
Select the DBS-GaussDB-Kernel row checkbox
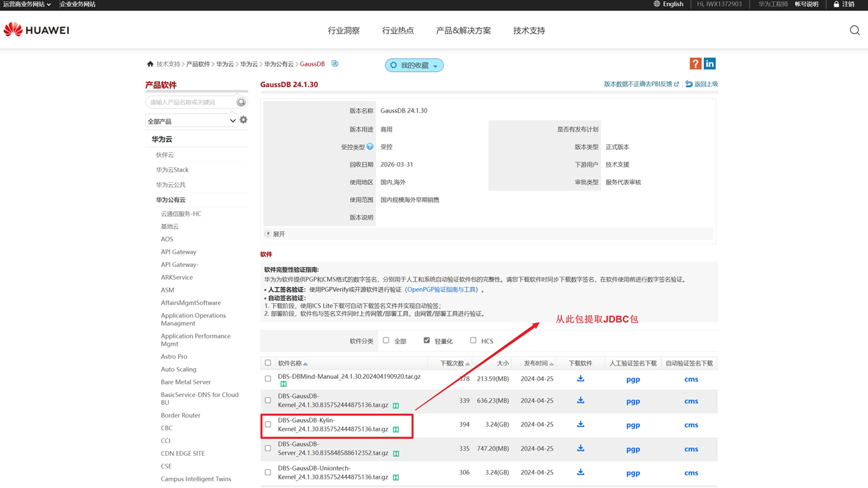click(268, 400)
